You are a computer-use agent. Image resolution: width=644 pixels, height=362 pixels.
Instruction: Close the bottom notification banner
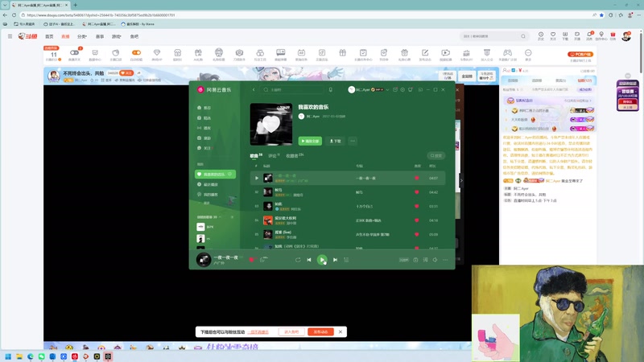pos(341,331)
